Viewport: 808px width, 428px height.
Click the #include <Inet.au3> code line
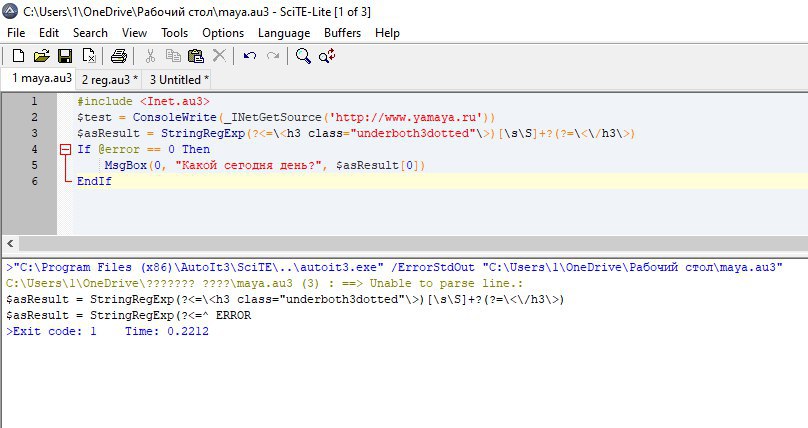click(x=143, y=101)
